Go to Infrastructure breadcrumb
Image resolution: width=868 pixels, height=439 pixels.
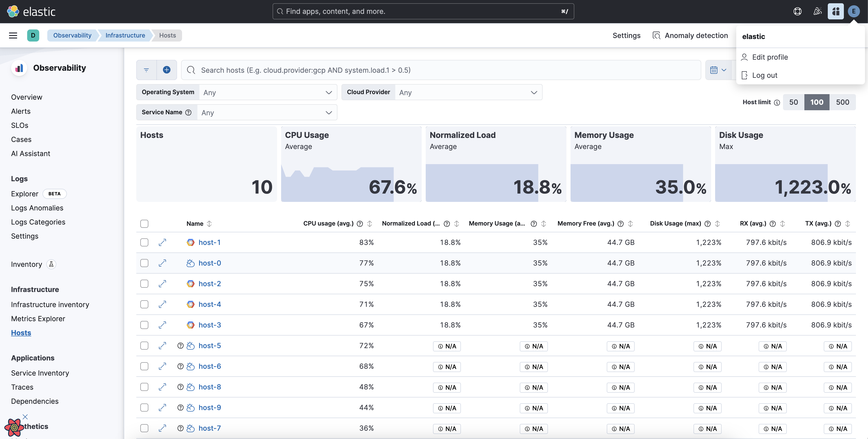pyautogui.click(x=125, y=35)
